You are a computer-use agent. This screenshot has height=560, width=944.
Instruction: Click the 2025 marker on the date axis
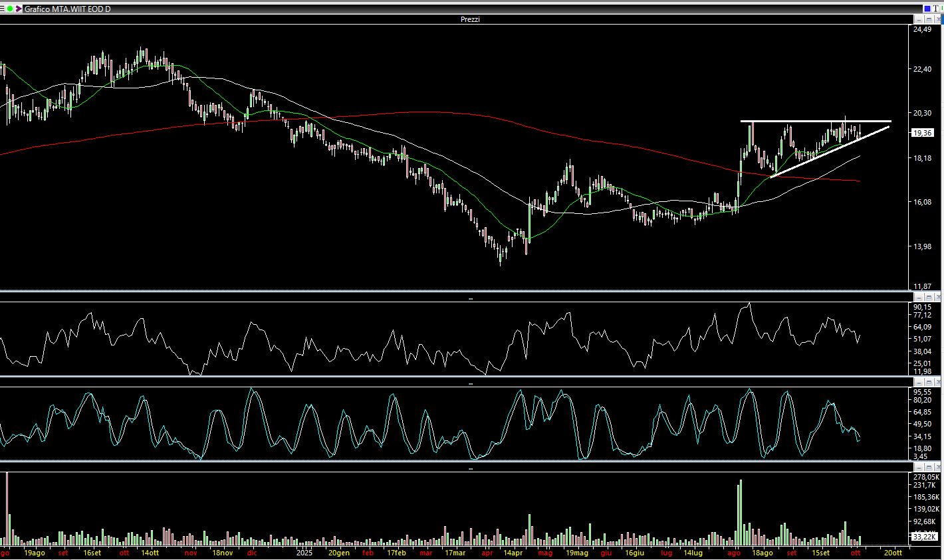(304, 553)
